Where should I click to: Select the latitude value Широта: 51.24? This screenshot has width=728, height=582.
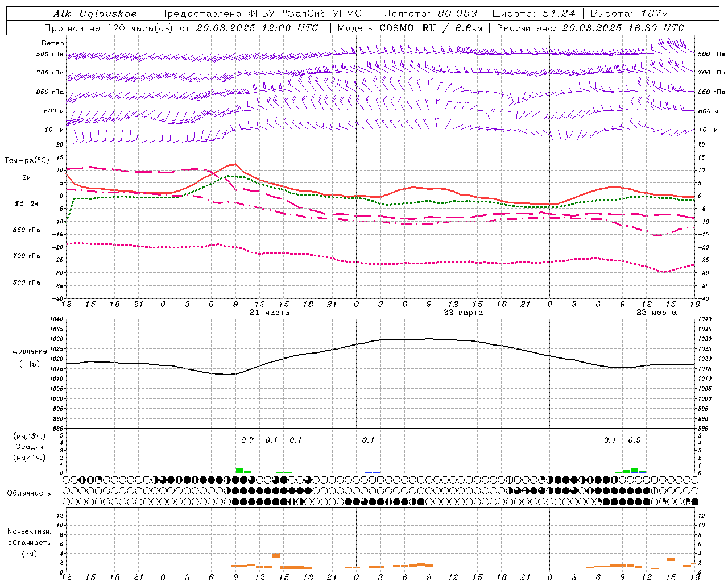point(533,14)
